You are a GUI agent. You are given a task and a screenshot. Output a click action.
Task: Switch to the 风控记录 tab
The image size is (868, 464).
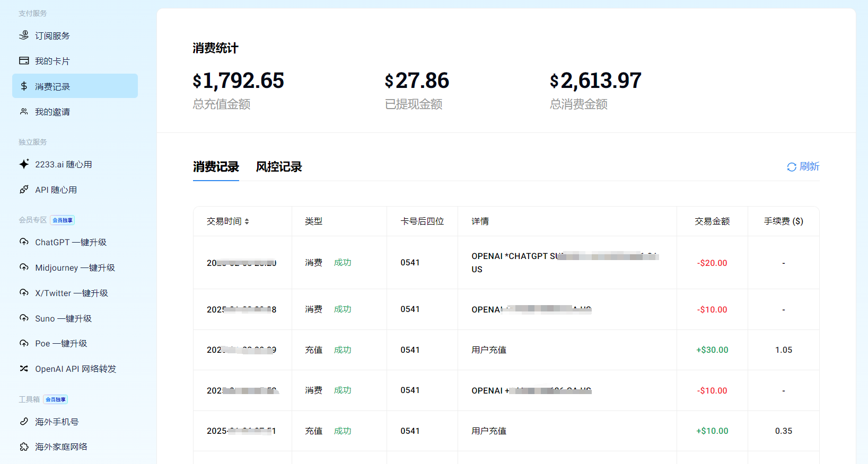(278, 167)
